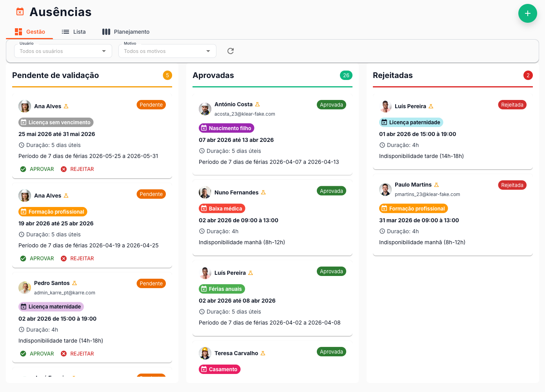Click the flask icon beside Paulo Martins
This screenshot has width=545, height=392.
click(436, 185)
